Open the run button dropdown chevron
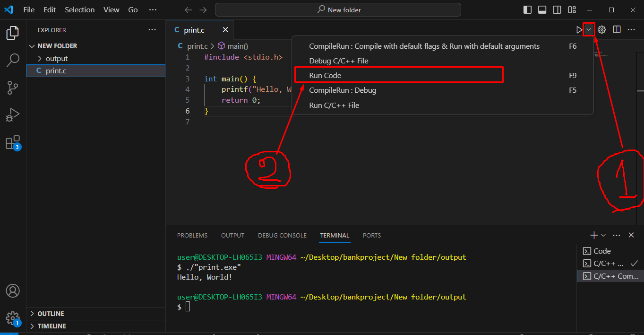644x335 pixels. (589, 29)
